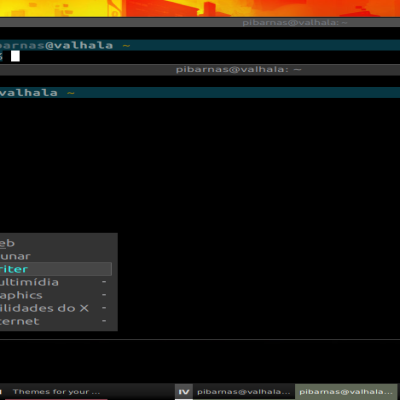Select the highlighted Writer menu entry
This screenshot has width=400, height=400.
(x=55, y=269)
